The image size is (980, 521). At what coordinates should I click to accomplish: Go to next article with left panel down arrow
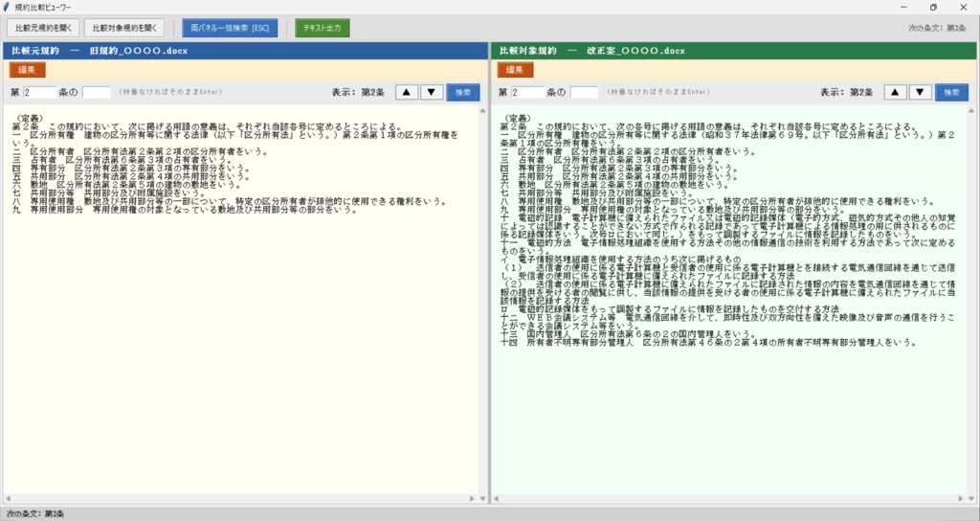(x=432, y=93)
